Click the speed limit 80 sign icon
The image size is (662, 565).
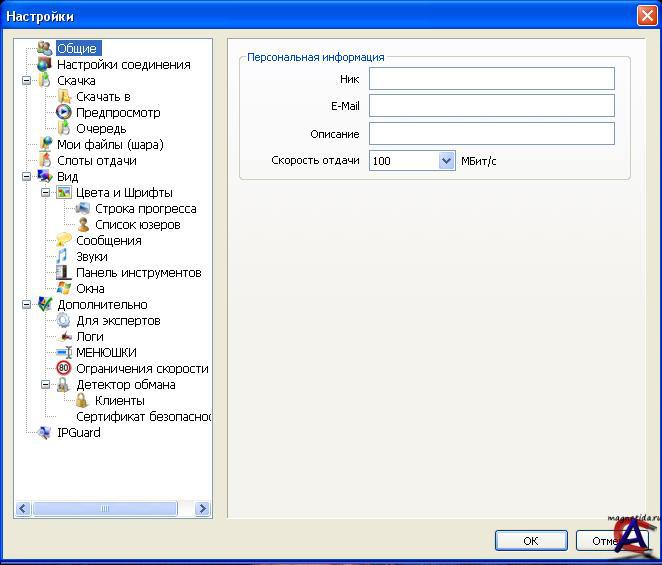(x=64, y=369)
